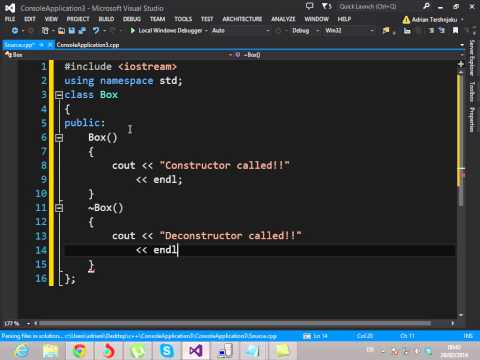Open the Toolbox side tab
The image size is (480, 360).
click(472, 92)
